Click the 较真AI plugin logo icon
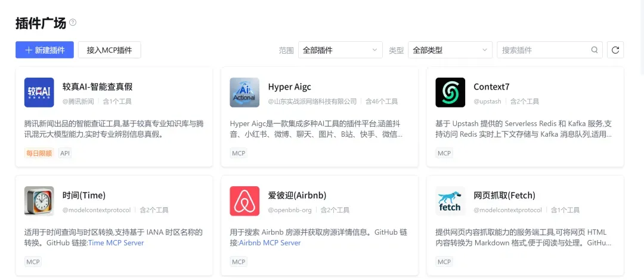Image resolution: width=644 pixels, height=280 pixels. (39, 93)
